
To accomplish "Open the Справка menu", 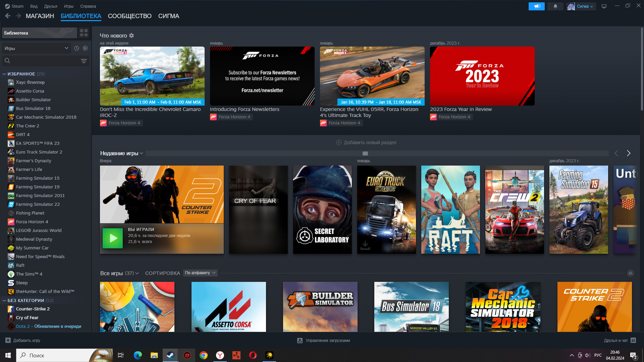I will 88,6.
